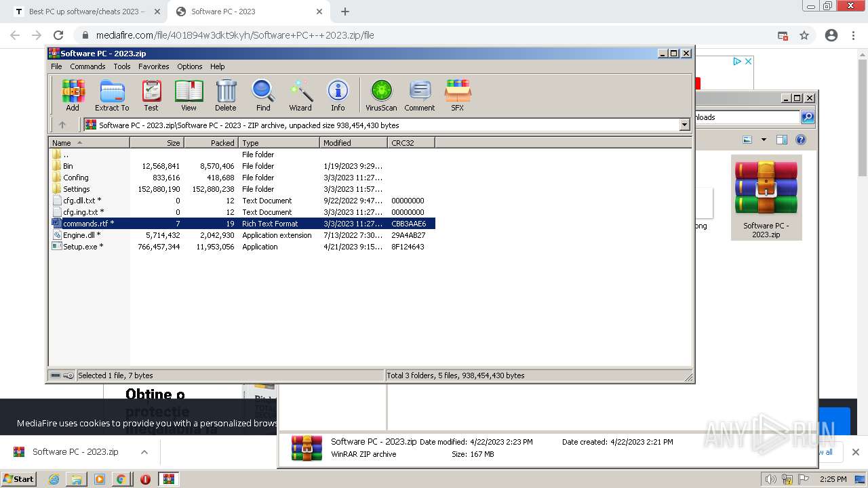Open the Chrome three-dot menu
Image resolution: width=868 pixels, height=488 pixels.
(854, 35)
